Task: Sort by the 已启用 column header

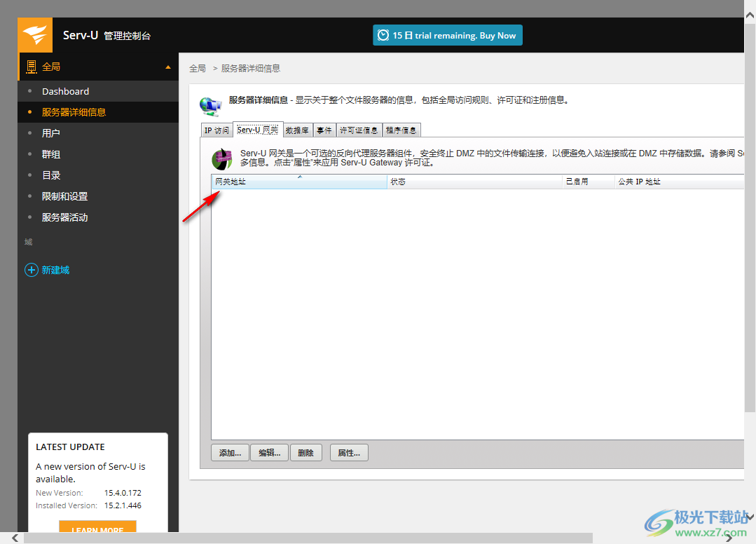Action: (x=589, y=182)
